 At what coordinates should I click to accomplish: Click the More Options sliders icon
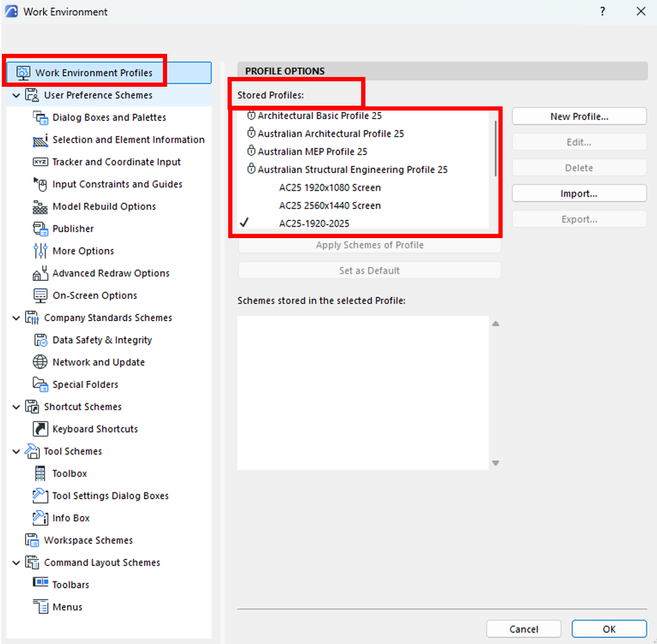(40, 251)
